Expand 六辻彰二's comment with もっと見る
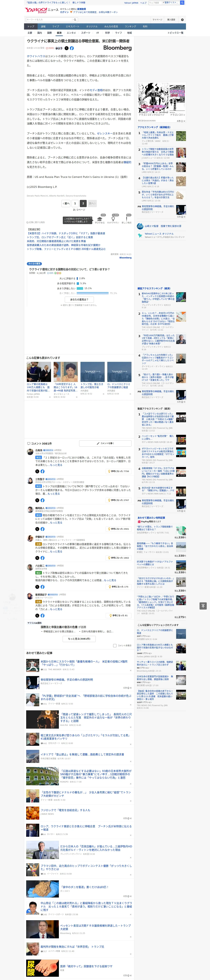 pos(110,580)
